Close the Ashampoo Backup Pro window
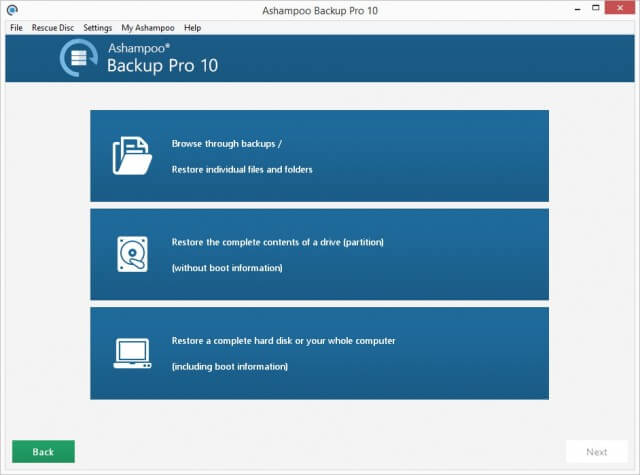This screenshot has height=475, width=640. click(x=620, y=8)
